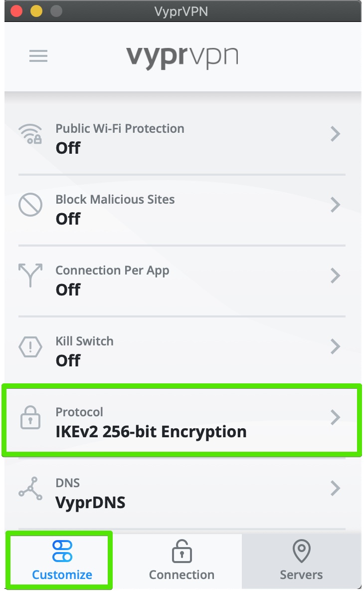
Task: Expand Connection Per App chevron
Action: 336,275
